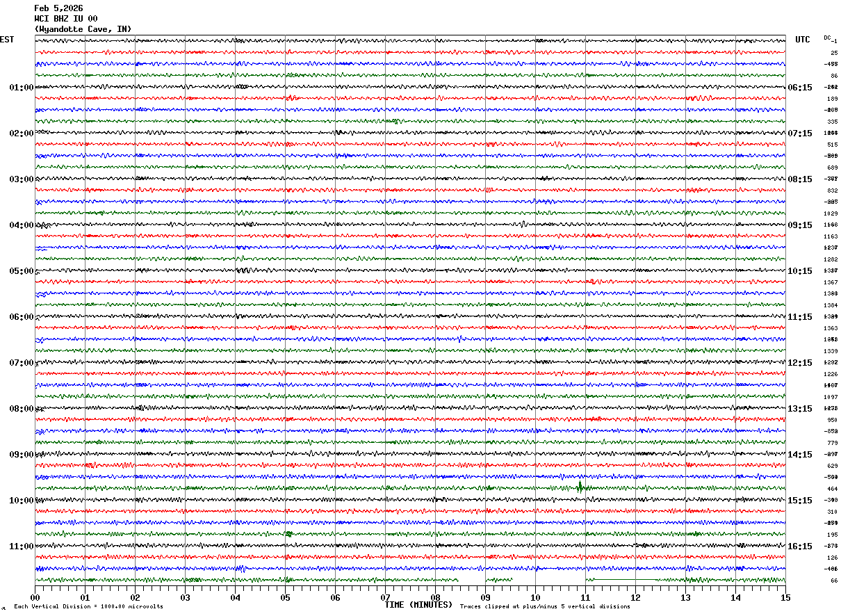Click the 06:15 UTC time label
841x616 pixels.
click(x=799, y=88)
